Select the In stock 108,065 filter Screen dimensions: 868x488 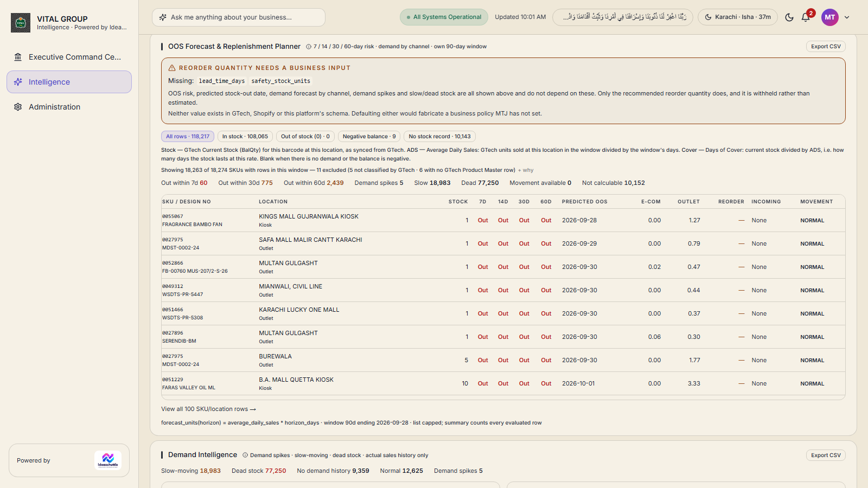click(245, 137)
